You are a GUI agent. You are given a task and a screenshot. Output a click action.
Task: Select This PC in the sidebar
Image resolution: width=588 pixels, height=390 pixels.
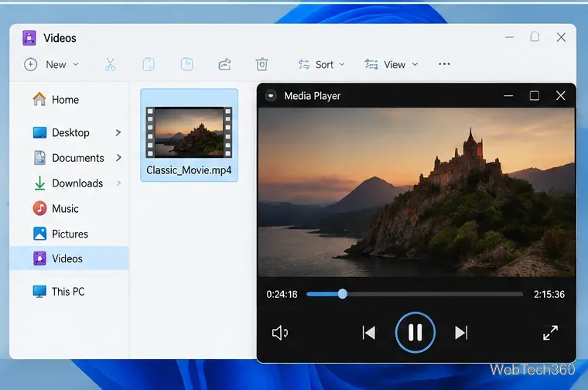pos(70,292)
